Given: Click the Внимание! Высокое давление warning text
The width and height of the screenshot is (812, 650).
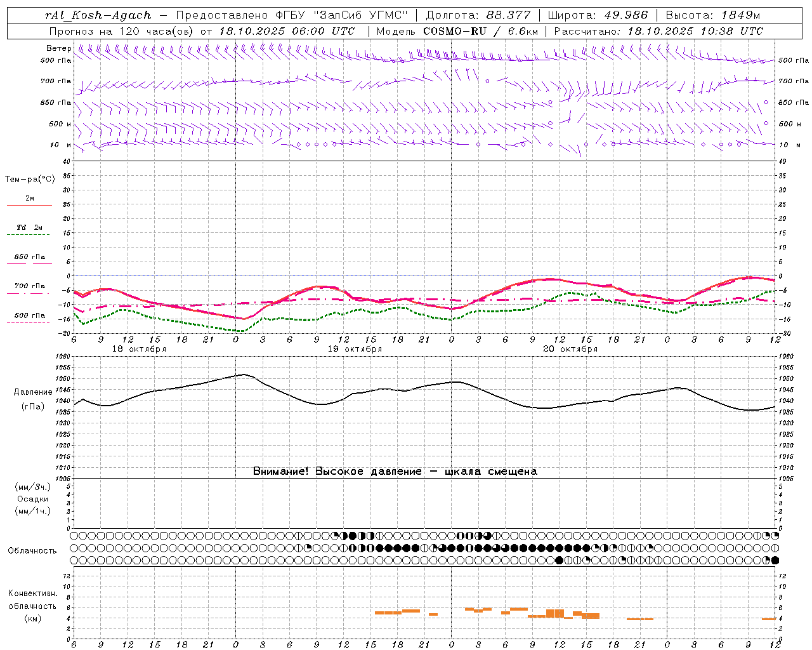Looking at the screenshot, I should coord(395,472).
